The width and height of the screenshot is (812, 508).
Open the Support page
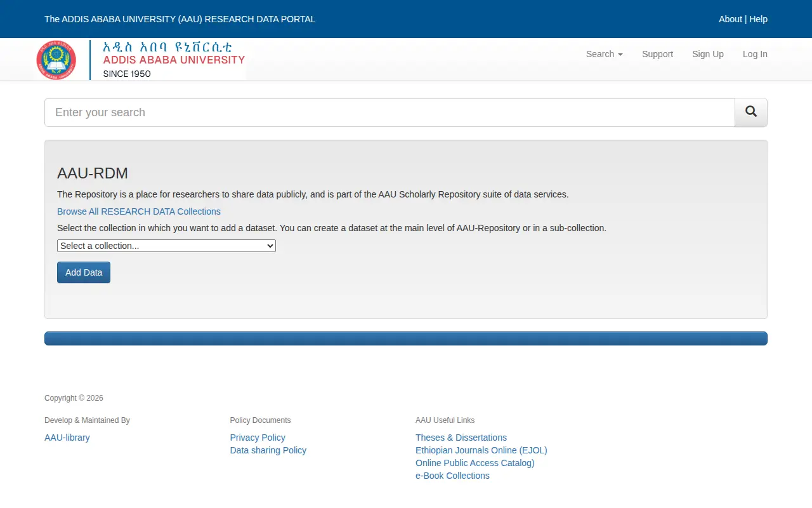[x=657, y=54]
